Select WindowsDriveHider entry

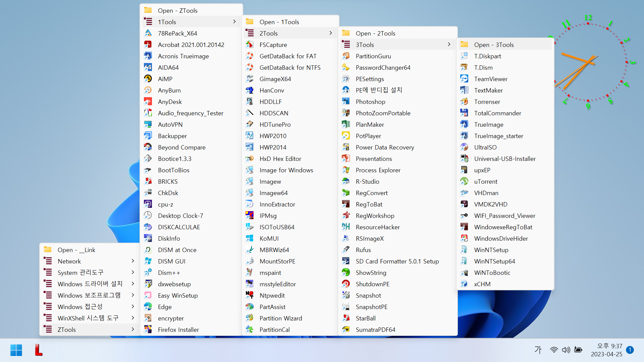[x=505, y=238]
